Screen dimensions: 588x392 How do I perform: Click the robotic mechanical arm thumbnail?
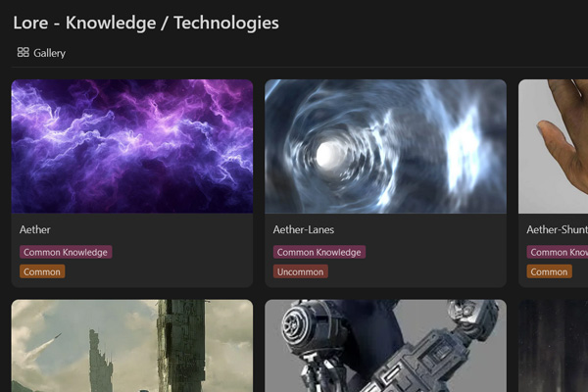(x=385, y=346)
